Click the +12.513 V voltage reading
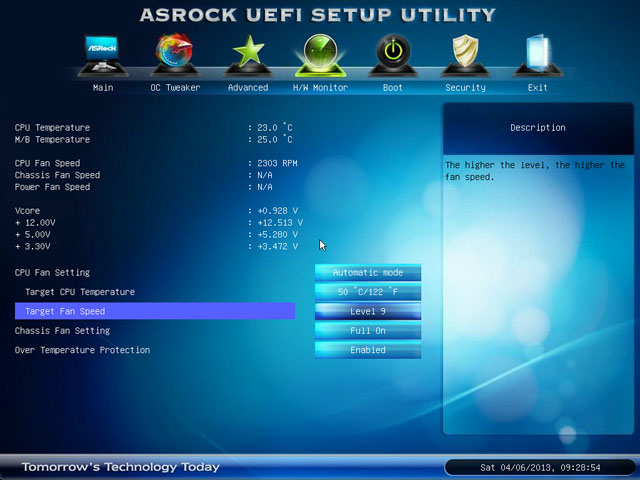The image size is (640, 480). click(280, 222)
